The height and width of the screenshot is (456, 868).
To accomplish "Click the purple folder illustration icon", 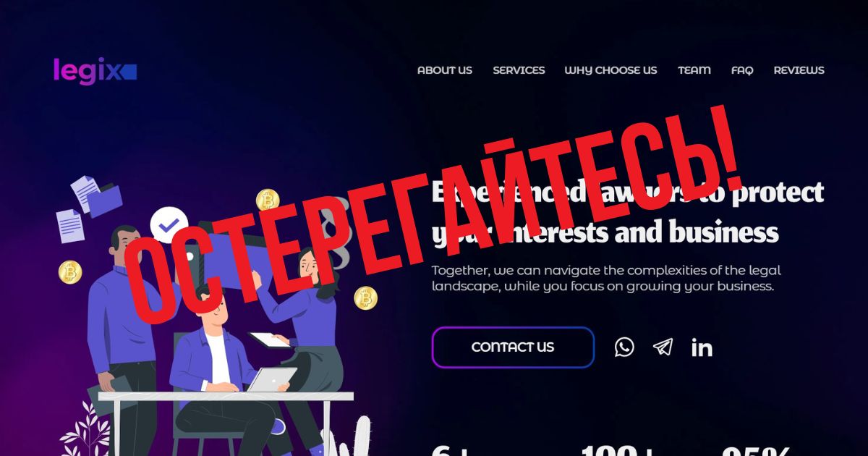I will coord(105,200).
